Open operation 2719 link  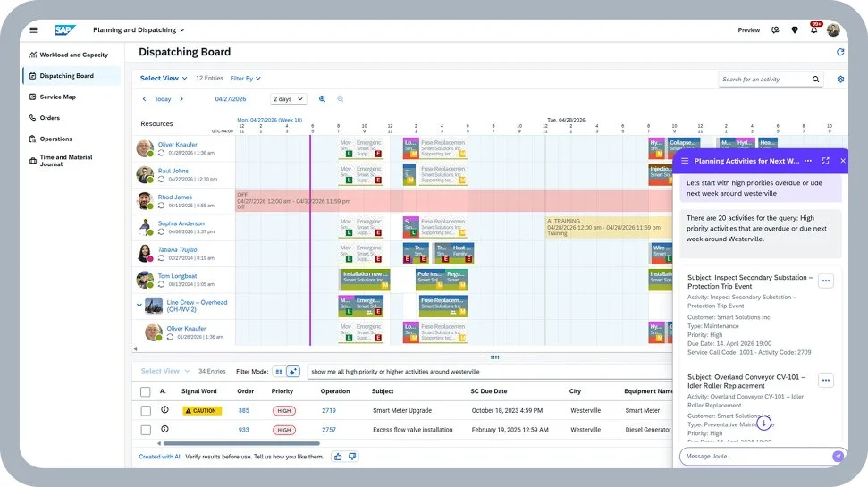click(x=329, y=411)
